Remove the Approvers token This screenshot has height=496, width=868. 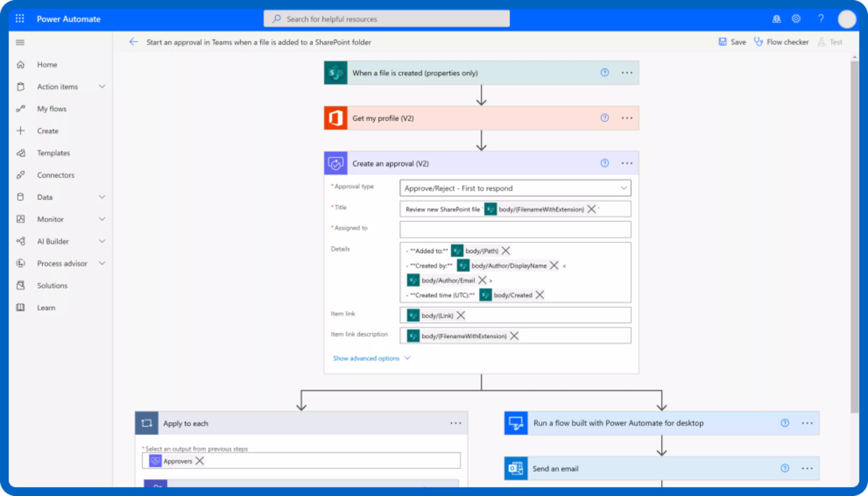(200, 461)
